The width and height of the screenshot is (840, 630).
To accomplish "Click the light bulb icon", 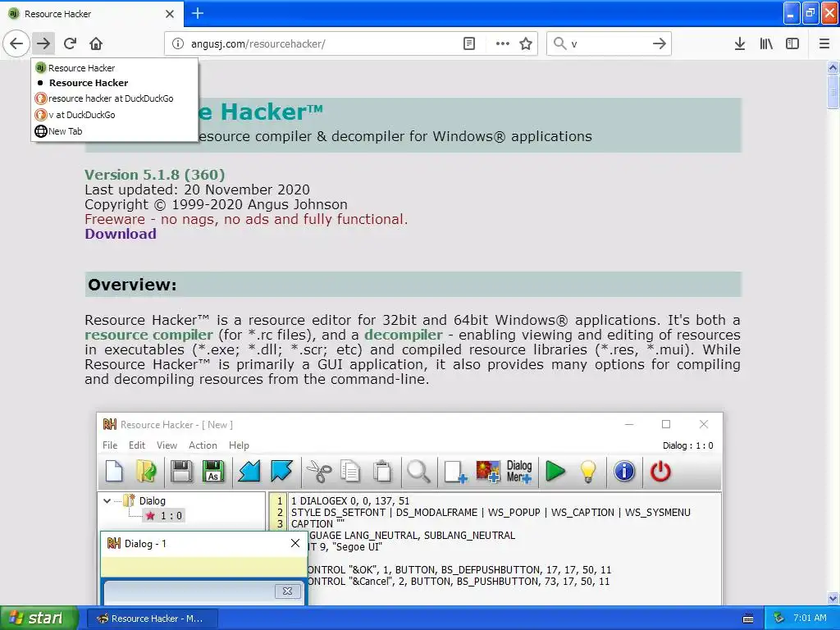I will (587, 472).
